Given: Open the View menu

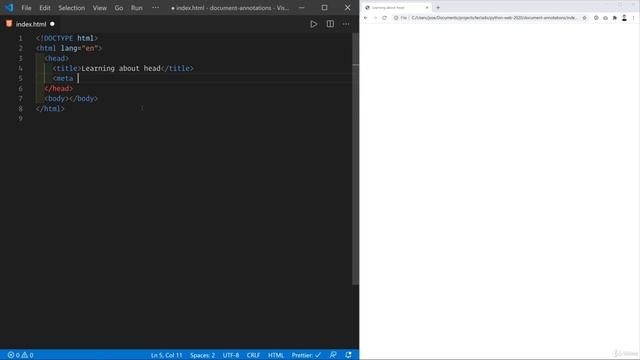Looking at the screenshot, I should click(99, 8).
